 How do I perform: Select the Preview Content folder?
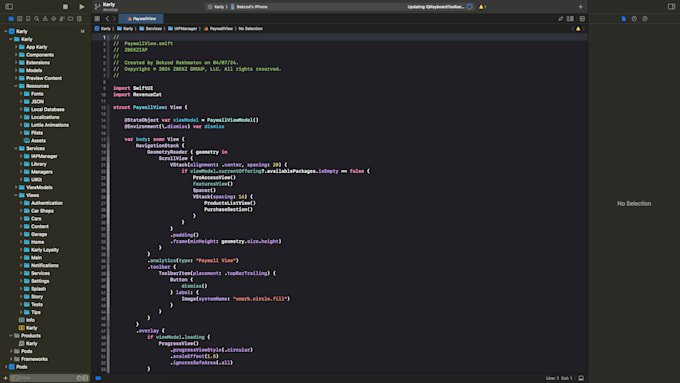pyautogui.click(x=40, y=78)
